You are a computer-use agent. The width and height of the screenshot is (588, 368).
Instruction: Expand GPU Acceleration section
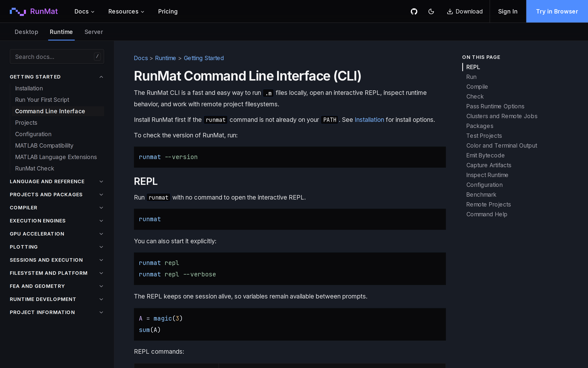click(57, 234)
